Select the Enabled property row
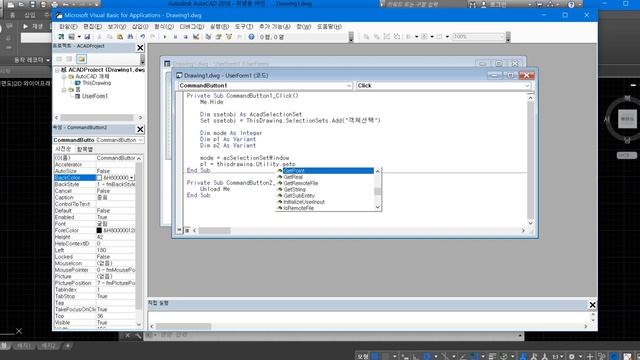Image resolution: width=640 pixels, height=360 pixels. click(x=95, y=218)
